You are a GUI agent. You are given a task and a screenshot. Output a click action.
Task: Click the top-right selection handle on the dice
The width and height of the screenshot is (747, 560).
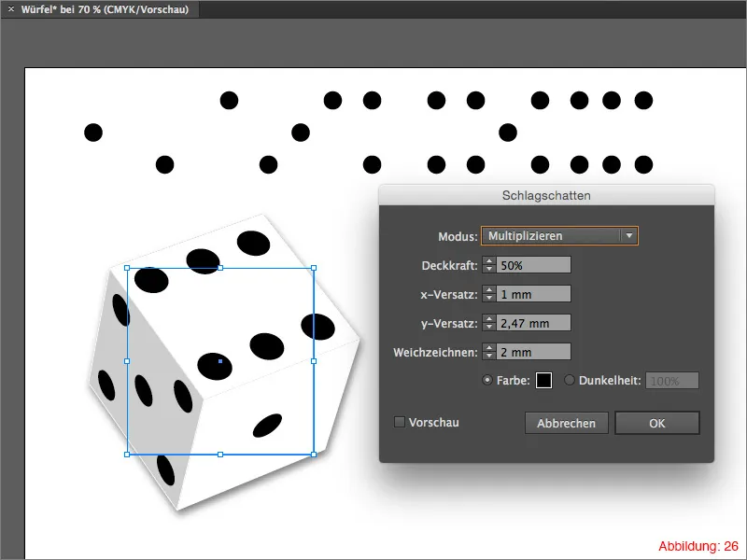tap(314, 268)
